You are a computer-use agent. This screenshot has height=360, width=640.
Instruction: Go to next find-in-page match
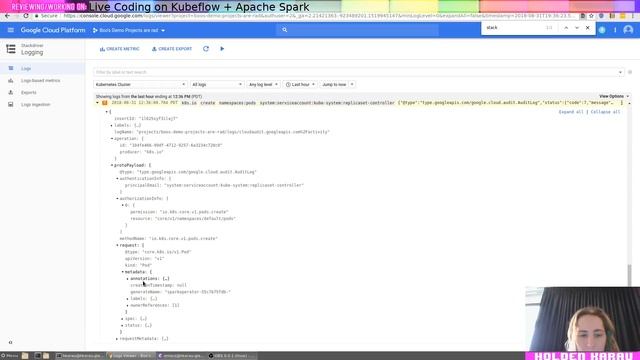point(577,28)
